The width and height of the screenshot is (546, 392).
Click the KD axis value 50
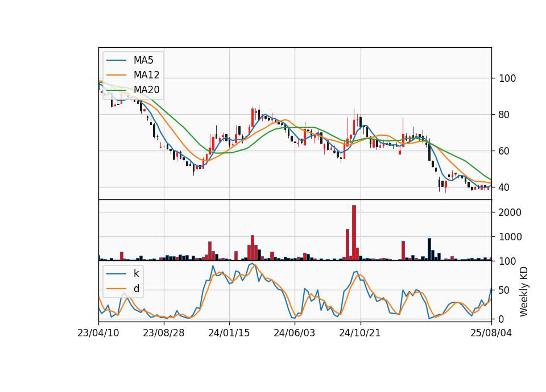click(x=504, y=290)
